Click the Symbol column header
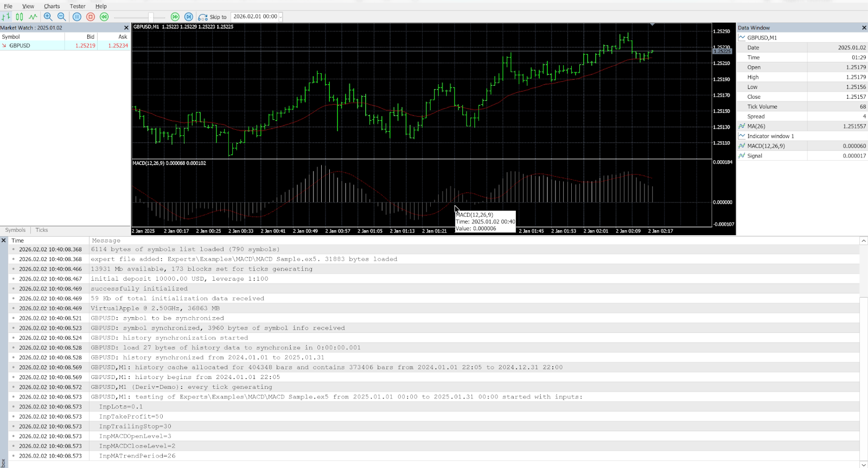868x468 pixels. (33, 37)
